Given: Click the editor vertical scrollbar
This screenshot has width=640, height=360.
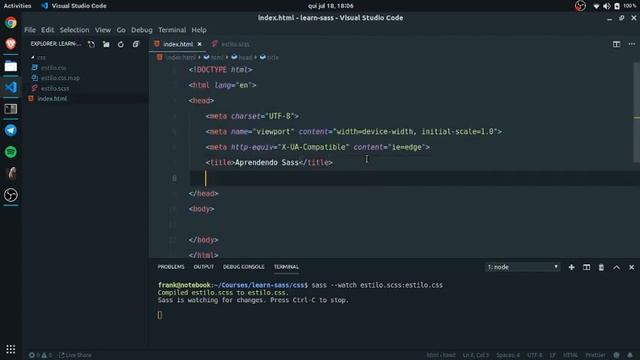Looking at the screenshot, I should [636, 112].
